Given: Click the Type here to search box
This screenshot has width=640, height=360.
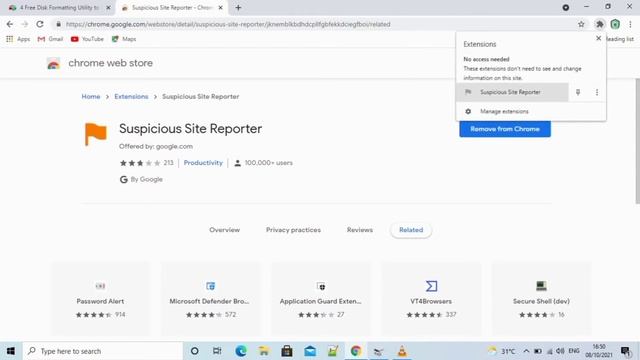Looking at the screenshot, I should 102,351.
